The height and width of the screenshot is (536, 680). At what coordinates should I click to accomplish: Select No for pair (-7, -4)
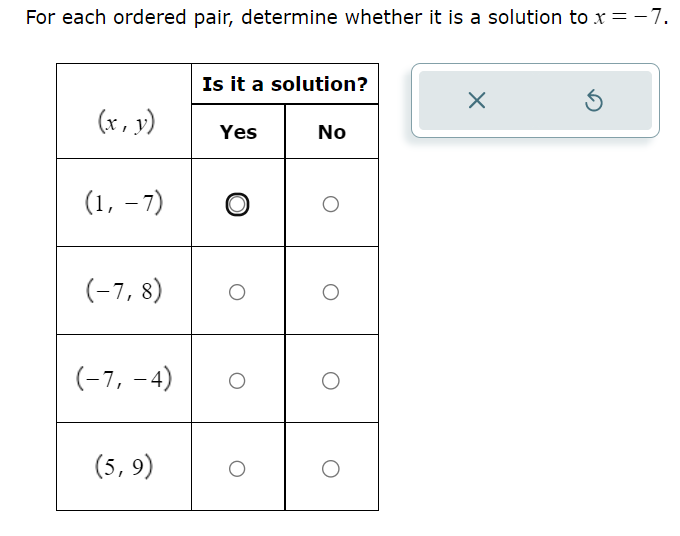(x=330, y=380)
